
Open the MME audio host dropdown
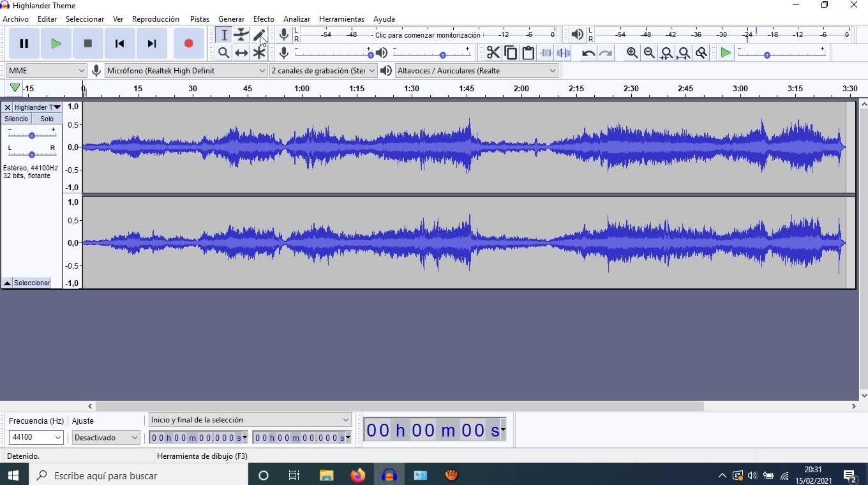coord(46,70)
